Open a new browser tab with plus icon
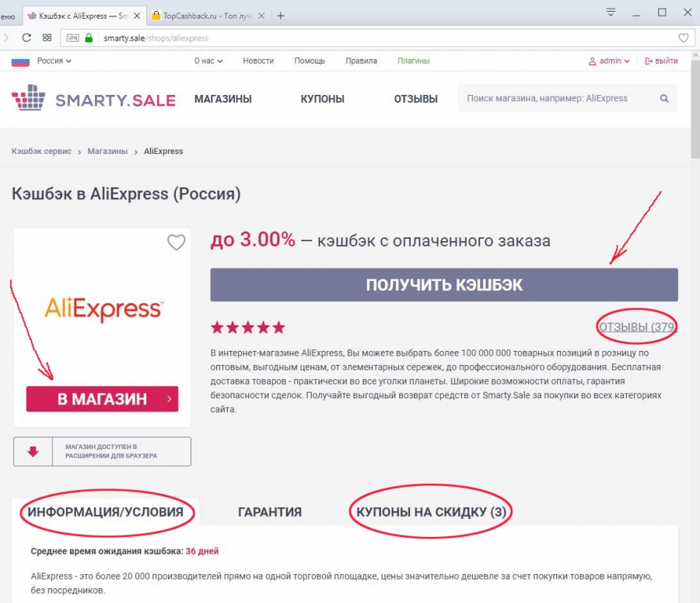This screenshot has width=700, height=603. click(280, 16)
